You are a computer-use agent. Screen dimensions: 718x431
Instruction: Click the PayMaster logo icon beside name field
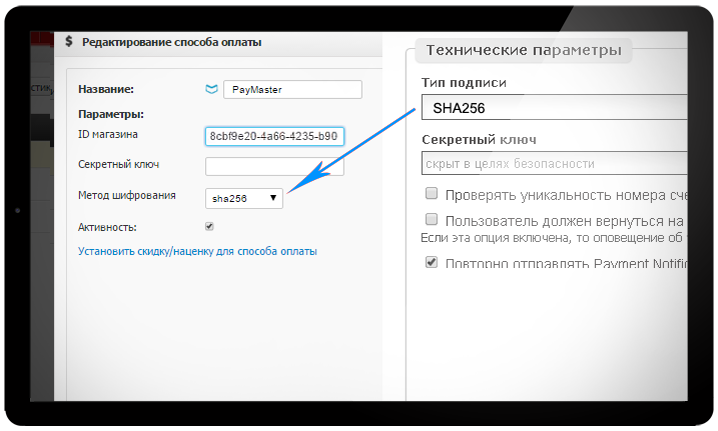[211, 90]
